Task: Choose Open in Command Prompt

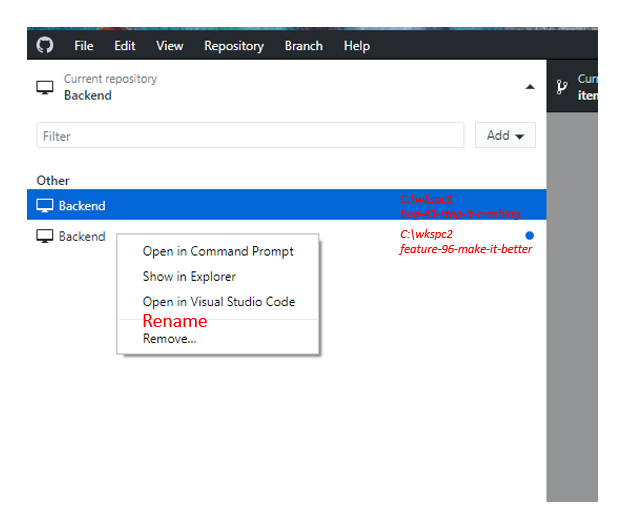Action: (x=218, y=251)
